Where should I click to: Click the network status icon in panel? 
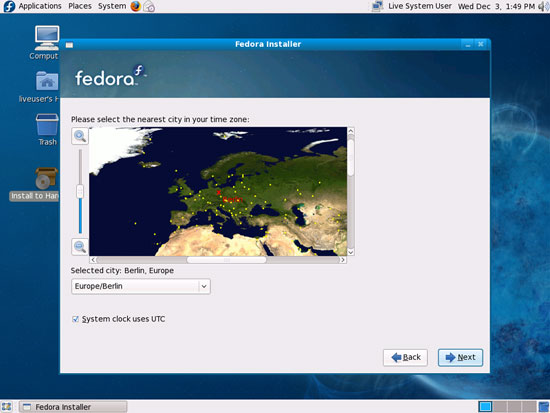[377, 6]
